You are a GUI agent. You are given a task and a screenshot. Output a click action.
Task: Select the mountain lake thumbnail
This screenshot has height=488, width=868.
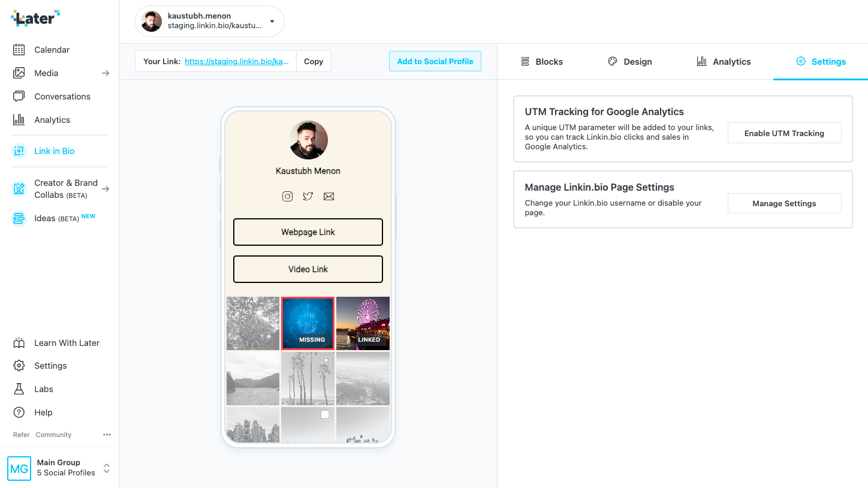point(253,378)
